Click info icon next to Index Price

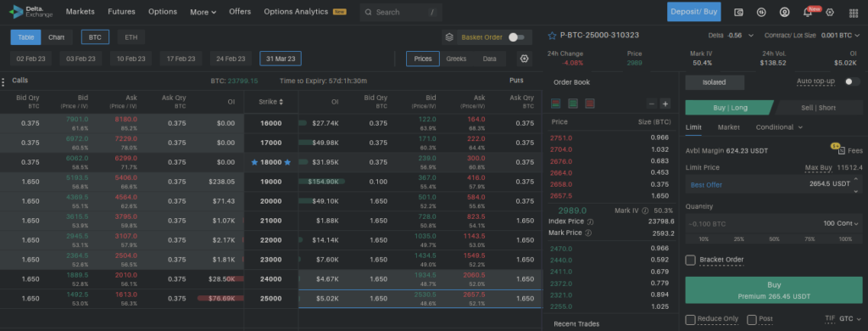(590, 222)
